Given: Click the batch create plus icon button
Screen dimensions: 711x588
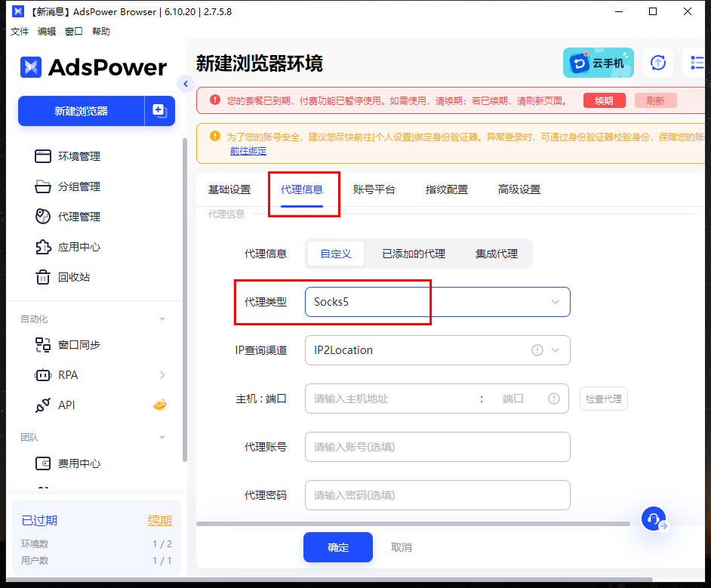Looking at the screenshot, I should pos(159,111).
